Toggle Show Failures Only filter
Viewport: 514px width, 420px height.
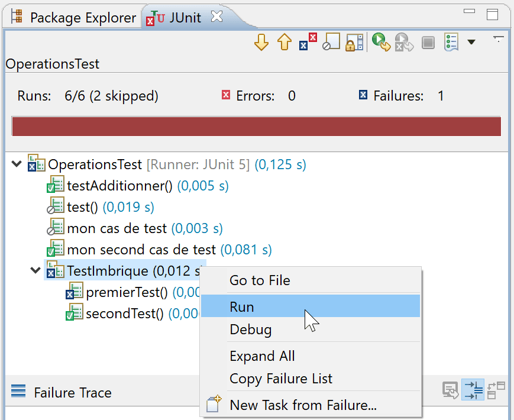308,42
